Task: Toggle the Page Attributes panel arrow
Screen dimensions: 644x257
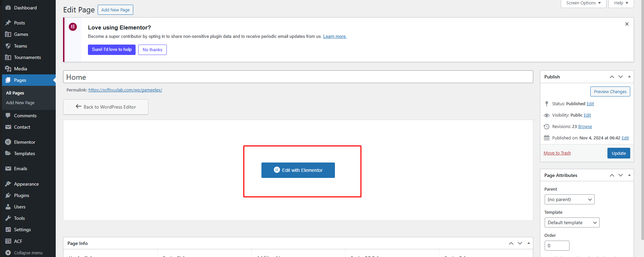Action: click(629, 175)
